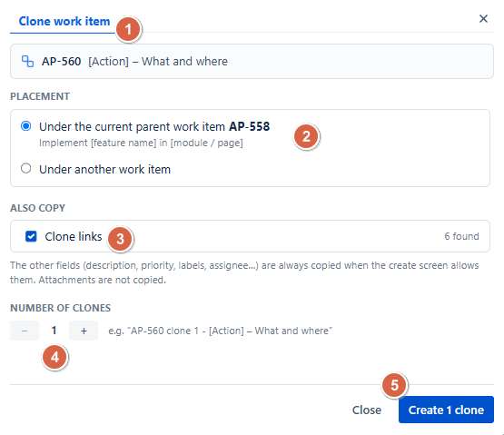Viewport: 504px width, 435px height.
Task: Click the subtask icon beside AP-560
Action: click(27, 61)
